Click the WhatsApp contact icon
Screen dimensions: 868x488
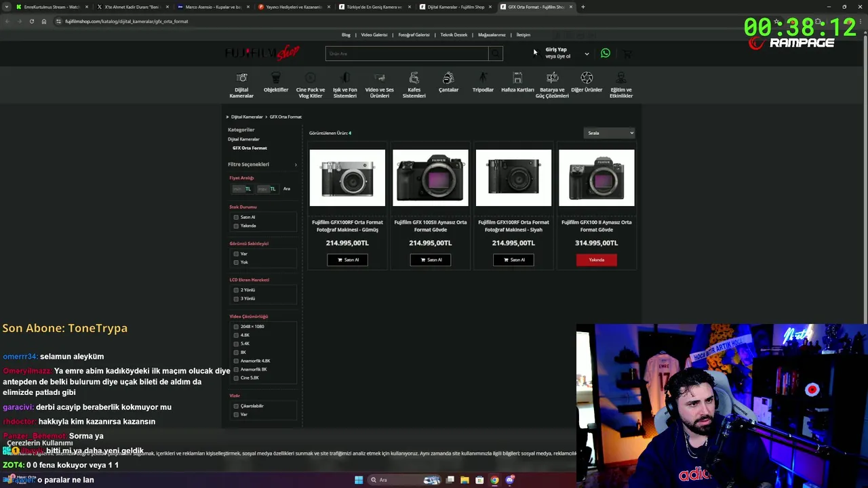[606, 53]
